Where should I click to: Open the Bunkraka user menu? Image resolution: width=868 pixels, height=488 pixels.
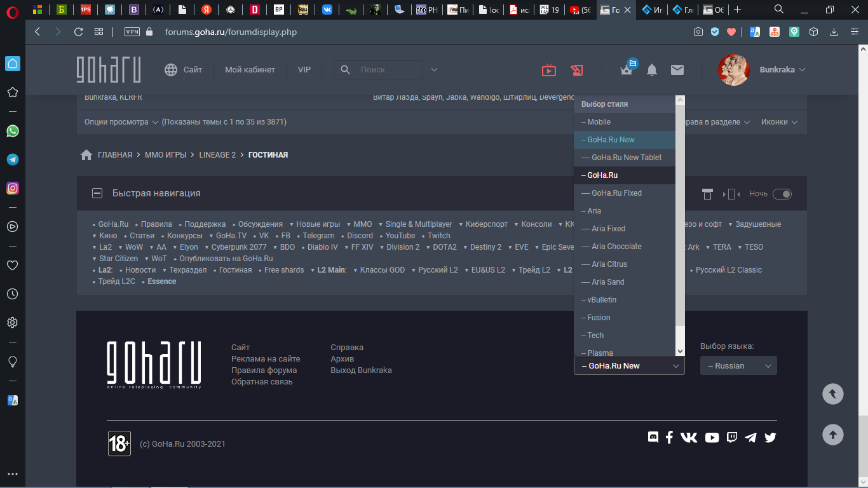782,70
